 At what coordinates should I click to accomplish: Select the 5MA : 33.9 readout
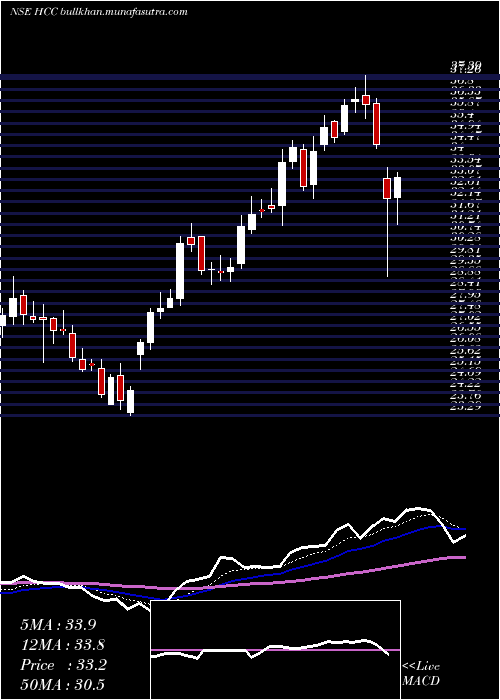tap(58, 625)
